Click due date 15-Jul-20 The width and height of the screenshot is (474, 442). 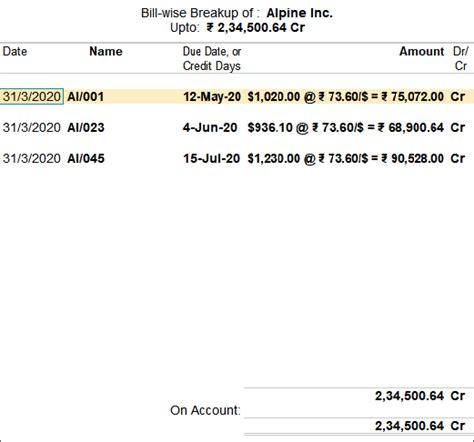point(211,158)
